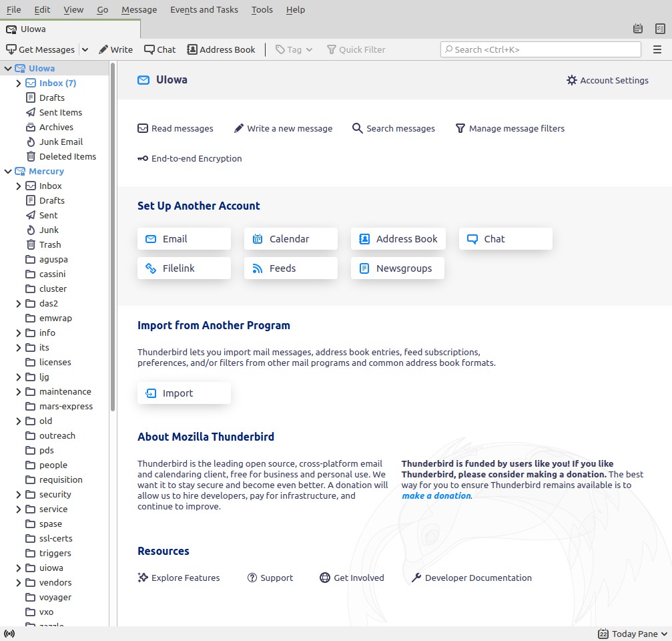Click the online status icon in status bar
This screenshot has width=672, height=641.
pyautogui.click(x=9, y=634)
